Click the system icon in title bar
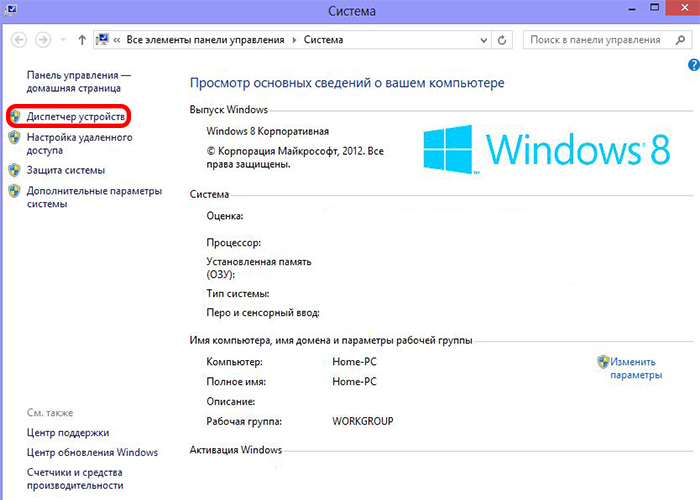 click(10, 9)
